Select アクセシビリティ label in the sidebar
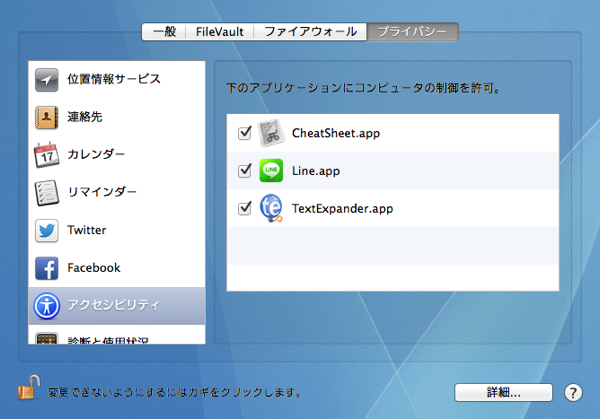The height and width of the screenshot is (419, 600). click(113, 305)
